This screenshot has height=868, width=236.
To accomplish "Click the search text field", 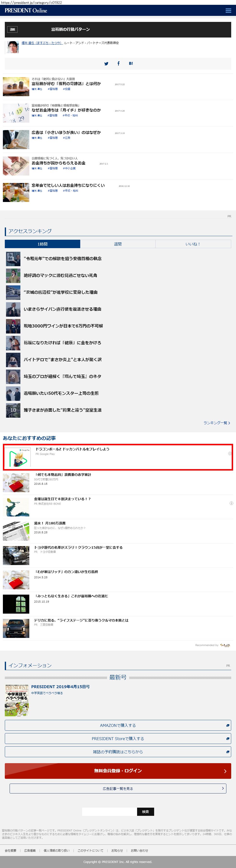I will [x=109, y=811].
